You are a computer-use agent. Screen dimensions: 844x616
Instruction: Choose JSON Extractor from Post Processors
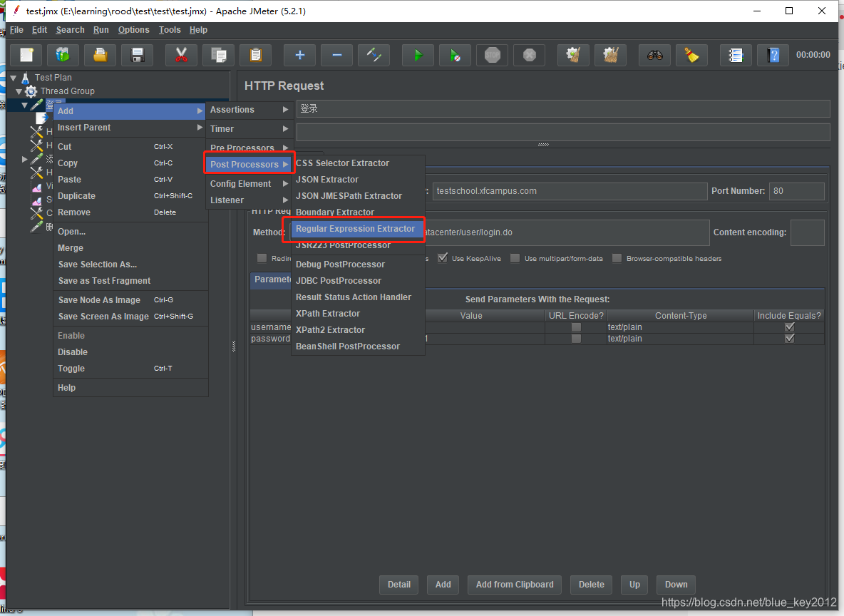(x=358, y=179)
